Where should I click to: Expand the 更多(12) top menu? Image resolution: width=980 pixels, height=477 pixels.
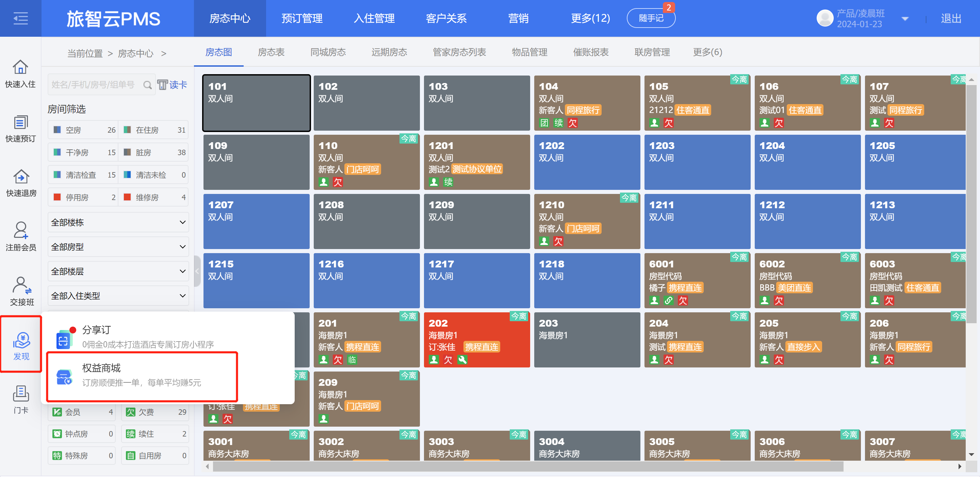point(590,18)
